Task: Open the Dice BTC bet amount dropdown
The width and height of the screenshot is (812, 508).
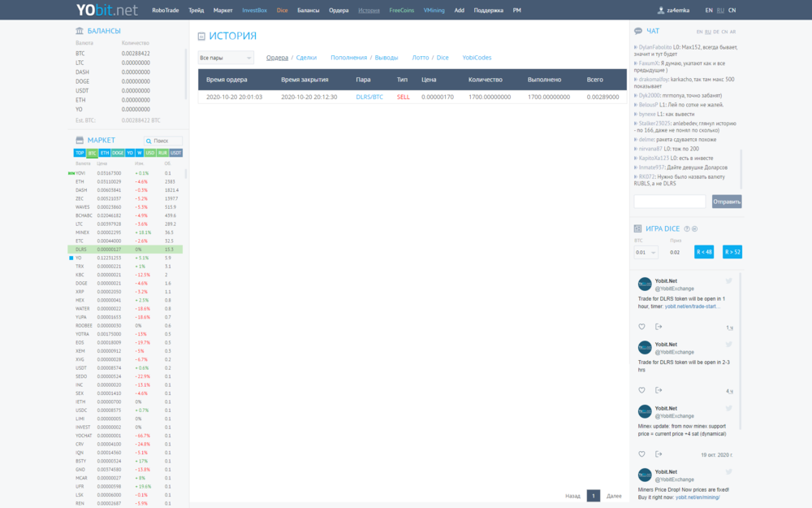Action: pos(646,253)
